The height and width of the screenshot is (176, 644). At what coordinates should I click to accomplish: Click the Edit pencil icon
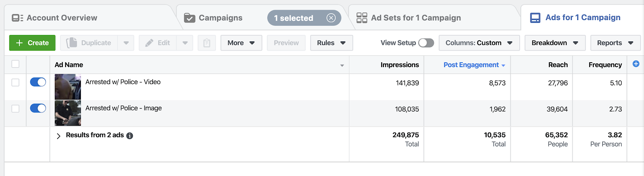point(149,43)
